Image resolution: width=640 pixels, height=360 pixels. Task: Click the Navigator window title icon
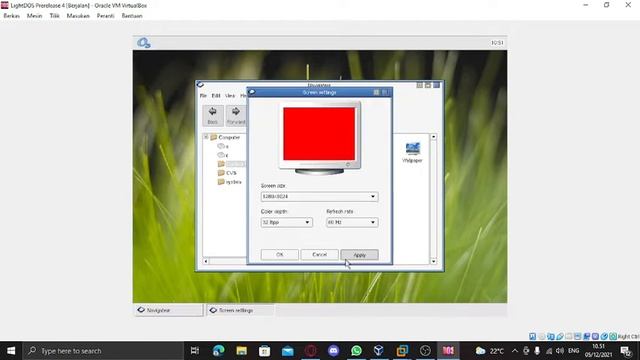pyautogui.click(x=200, y=84)
